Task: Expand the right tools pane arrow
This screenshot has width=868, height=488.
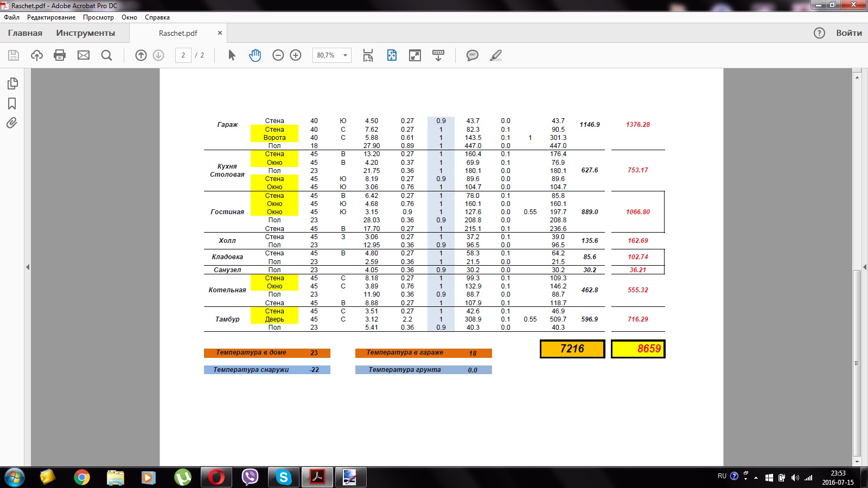Action: click(865, 267)
